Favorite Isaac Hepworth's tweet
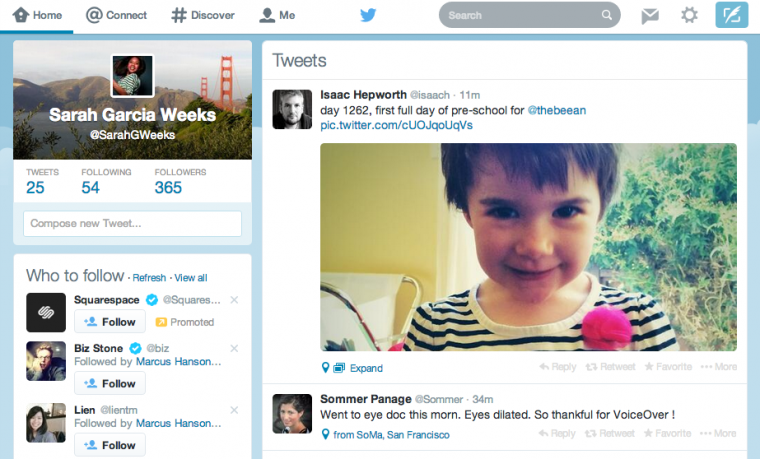Image resolution: width=760 pixels, height=459 pixels. 668,367
